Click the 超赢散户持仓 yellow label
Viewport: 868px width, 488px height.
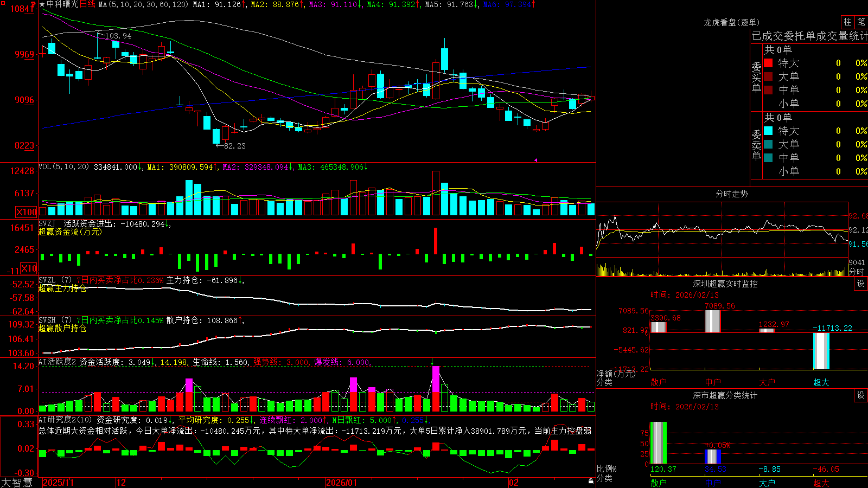click(x=62, y=329)
